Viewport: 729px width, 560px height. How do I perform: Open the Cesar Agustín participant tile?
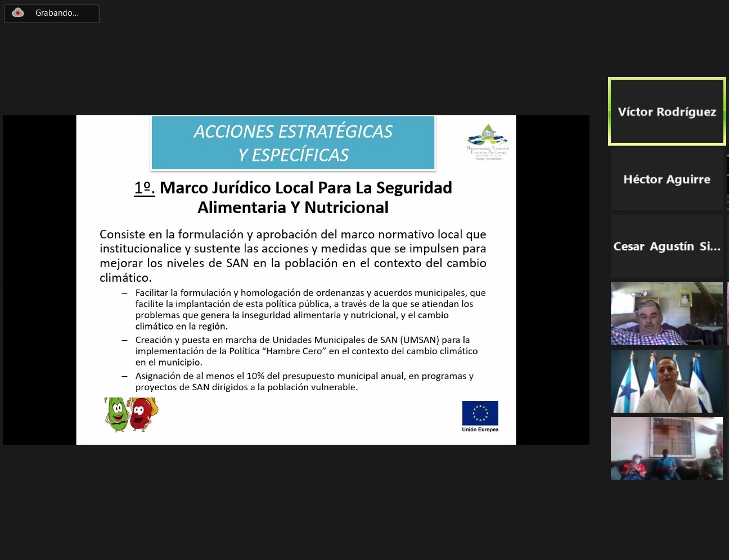point(667,246)
